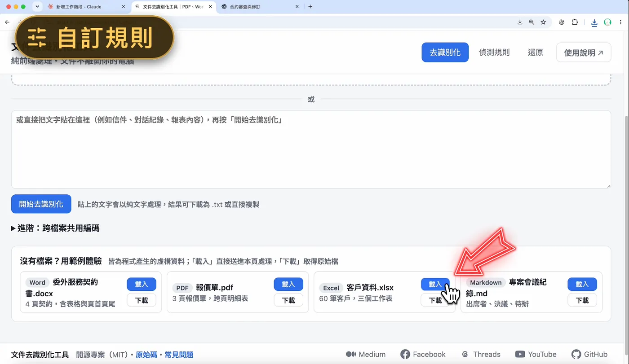Load the 報價單.pdf sample
Screen dimensions: 629x364
point(288,284)
